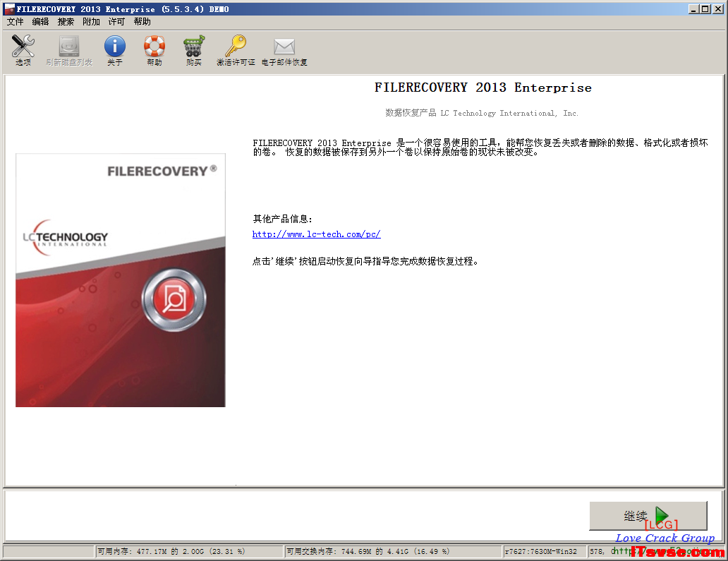Image resolution: width=728 pixels, height=561 pixels.
Task: Open the 编辑 menu
Action: coord(40,22)
